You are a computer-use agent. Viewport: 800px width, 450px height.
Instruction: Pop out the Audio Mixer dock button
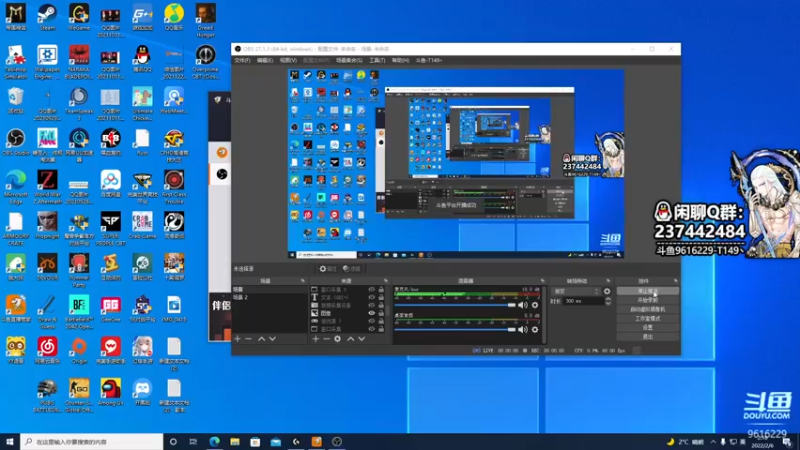coord(542,281)
